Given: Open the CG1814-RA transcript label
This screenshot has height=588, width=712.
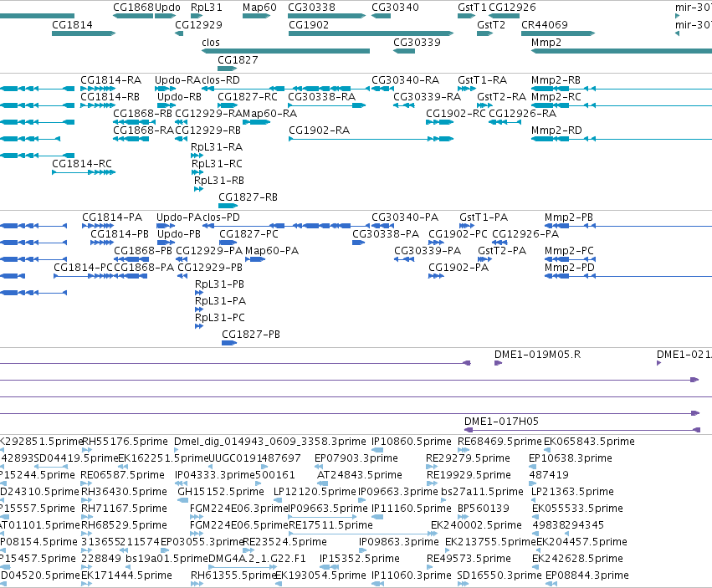Looking at the screenshot, I should coord(111,80).
